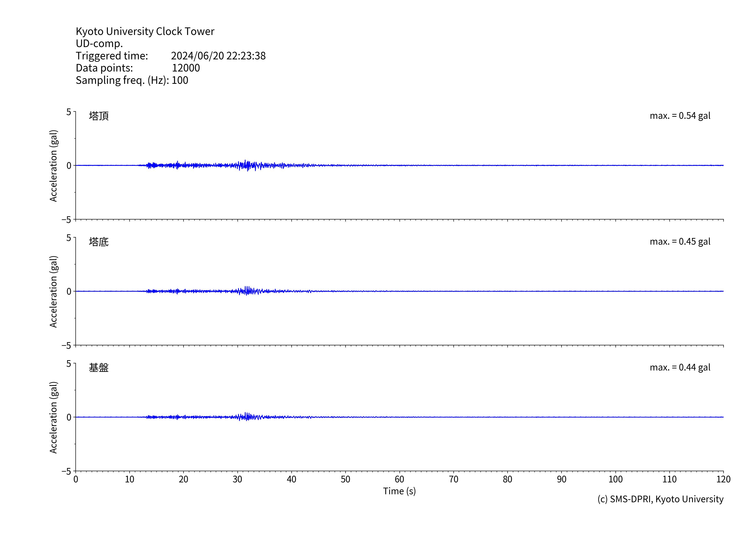The height and width of the screenshot is (534, 756).
Task: Click the 120 tick label on time axis
Action: click(x=723, y=479)
